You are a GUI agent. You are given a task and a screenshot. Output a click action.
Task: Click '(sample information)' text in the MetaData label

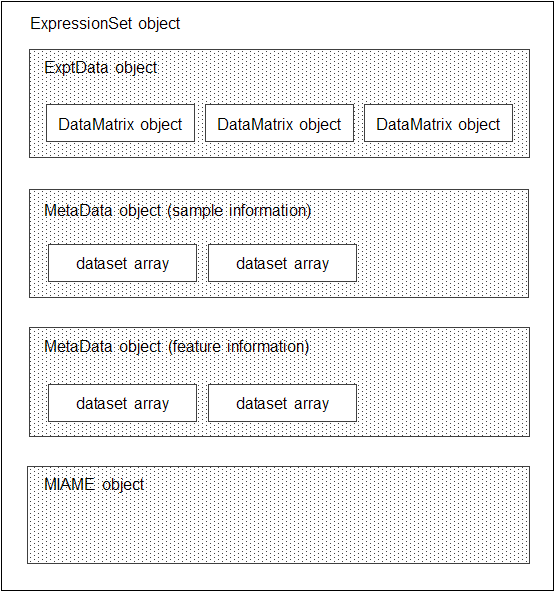[x=239, y=211]
